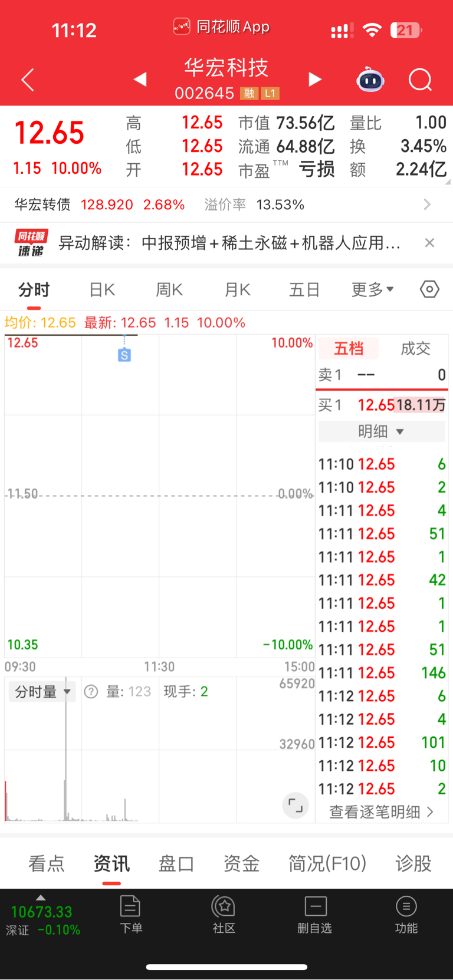453x980 pixels.
Task: Tap 均价: 12.65 label
Action: (40, 322)
